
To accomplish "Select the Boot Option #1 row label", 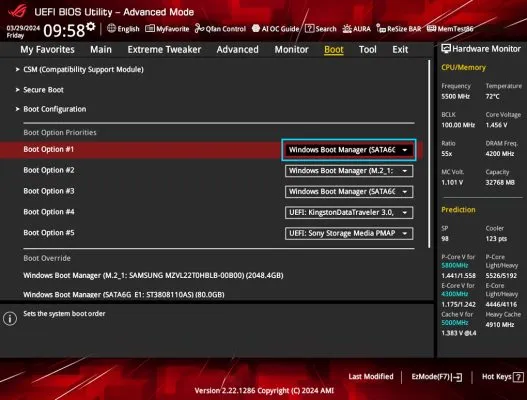I will (x=49, y=149).
